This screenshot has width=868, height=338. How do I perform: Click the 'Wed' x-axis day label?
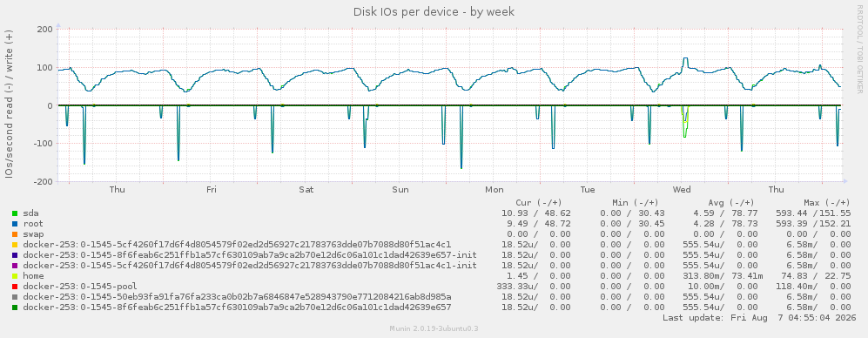point(682,190)
